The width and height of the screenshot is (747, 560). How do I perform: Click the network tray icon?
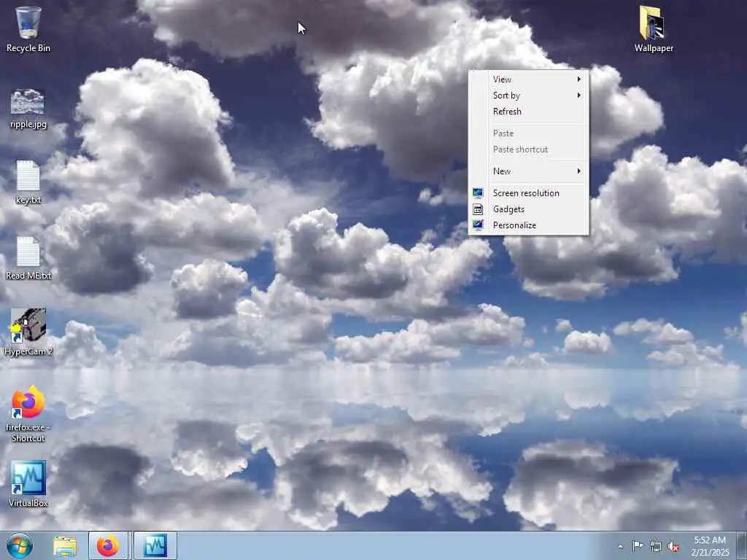coord(656,546)
